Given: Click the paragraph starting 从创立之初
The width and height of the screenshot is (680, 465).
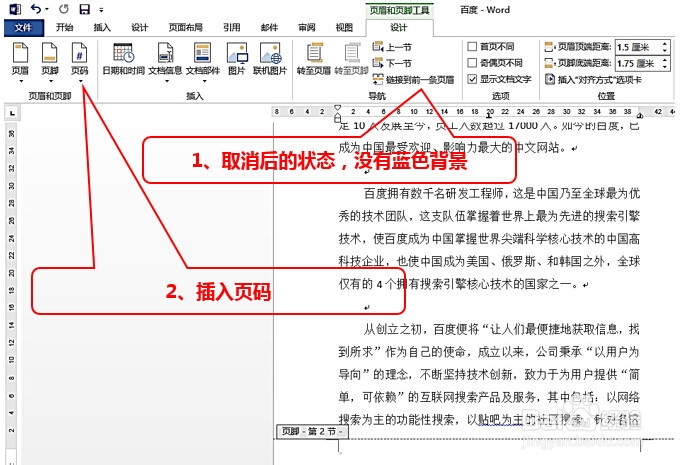Looking at the screenshot, I should coord(489,374).
